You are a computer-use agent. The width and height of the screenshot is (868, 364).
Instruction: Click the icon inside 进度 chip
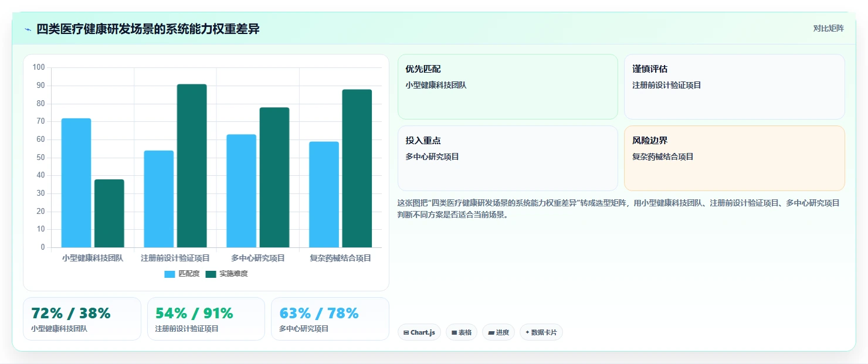point(491,332)
